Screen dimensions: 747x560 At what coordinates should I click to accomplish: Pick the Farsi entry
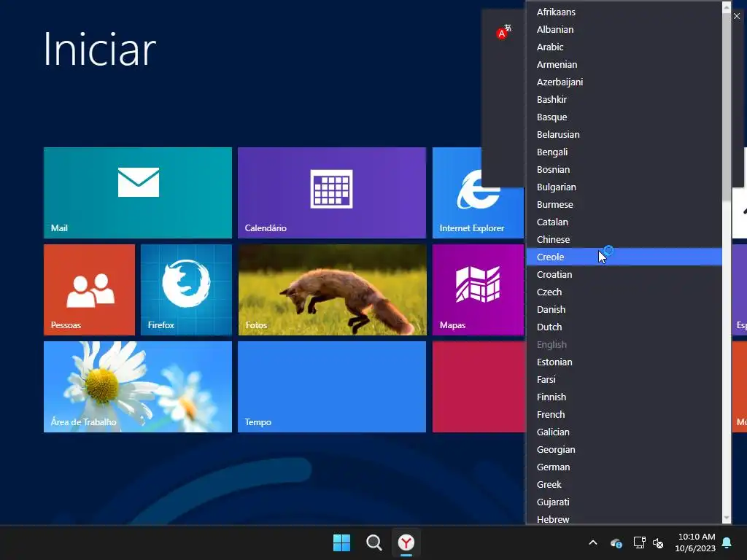pyautogui.click(x=624, y=379)
